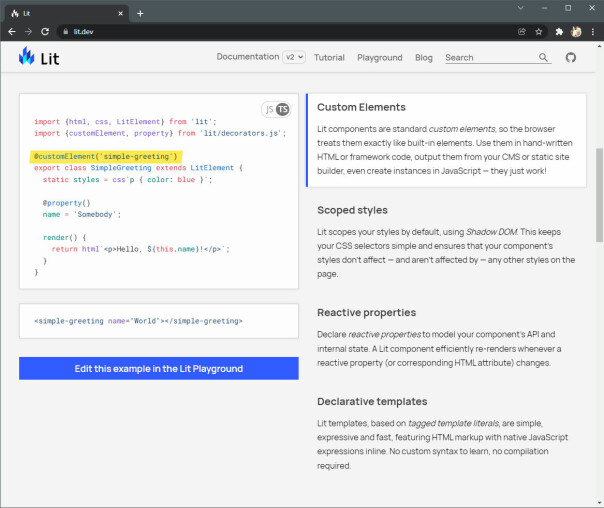This screenshot has width=604, height=508.
Task: Switch the code sample to TS
Action: [283, 109]
